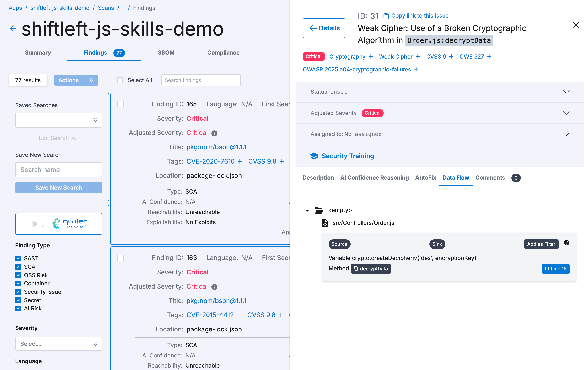Click plus icon after OWASP 2025 cryptographic-failures

[x=416, y=69]
